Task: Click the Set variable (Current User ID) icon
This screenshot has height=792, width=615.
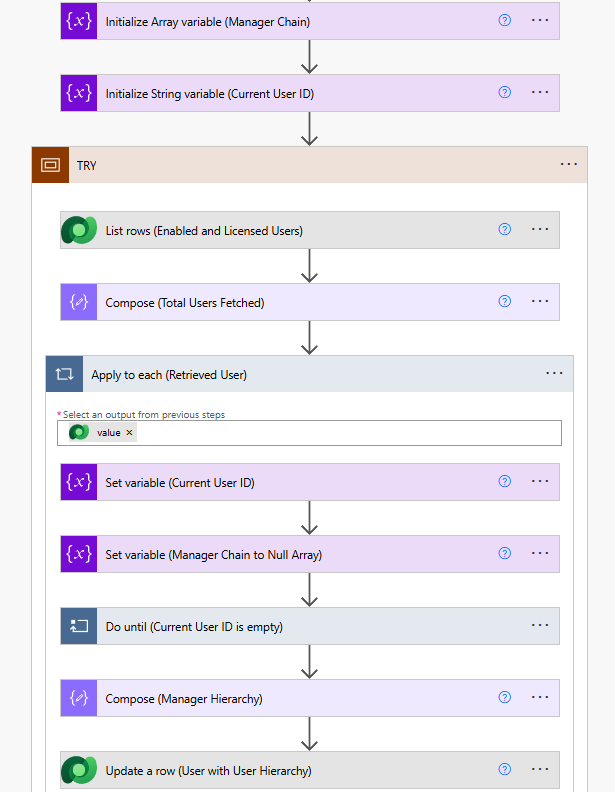Action: tap(79, 482)
